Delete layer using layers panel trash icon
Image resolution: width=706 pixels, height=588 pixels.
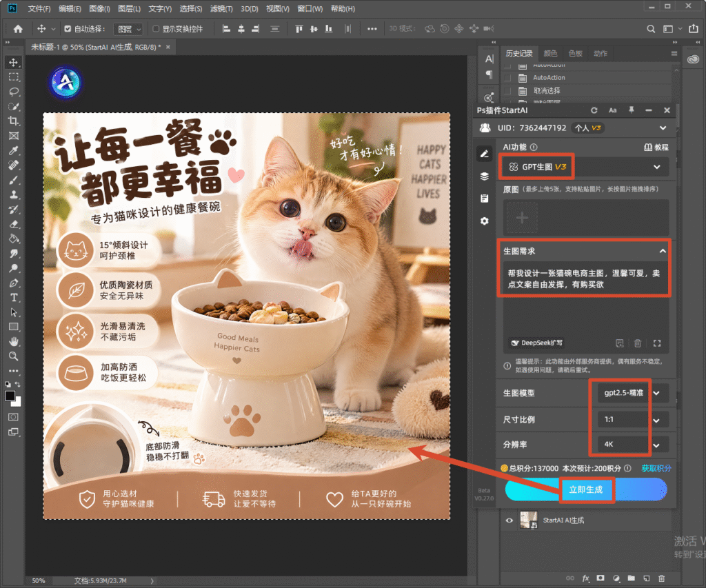[661, 578]
